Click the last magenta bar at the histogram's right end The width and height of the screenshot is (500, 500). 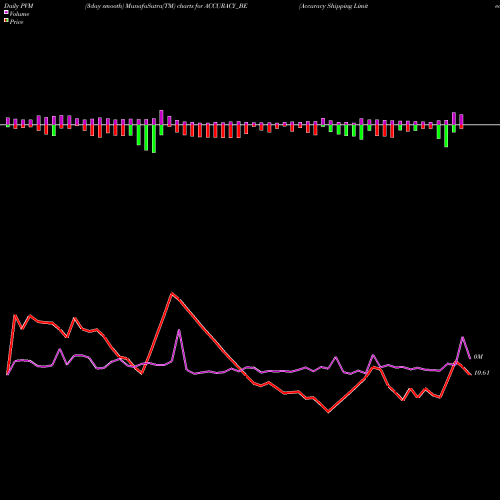click(x=461, y=120)
